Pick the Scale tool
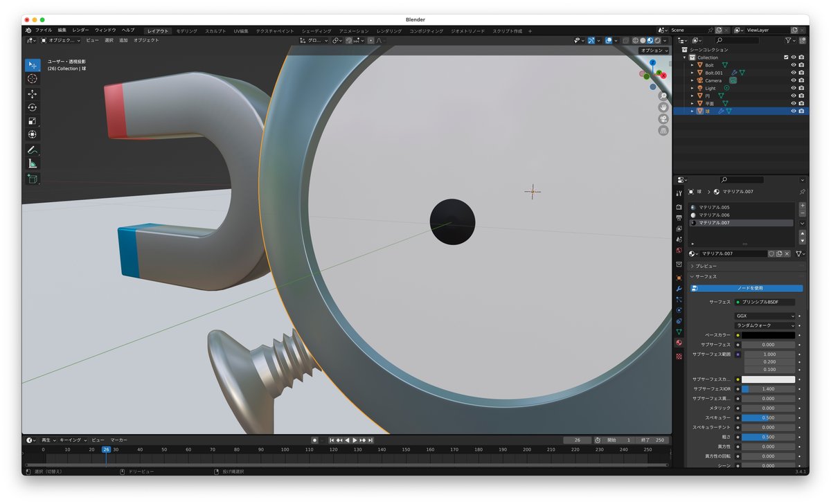 (33, 121)
